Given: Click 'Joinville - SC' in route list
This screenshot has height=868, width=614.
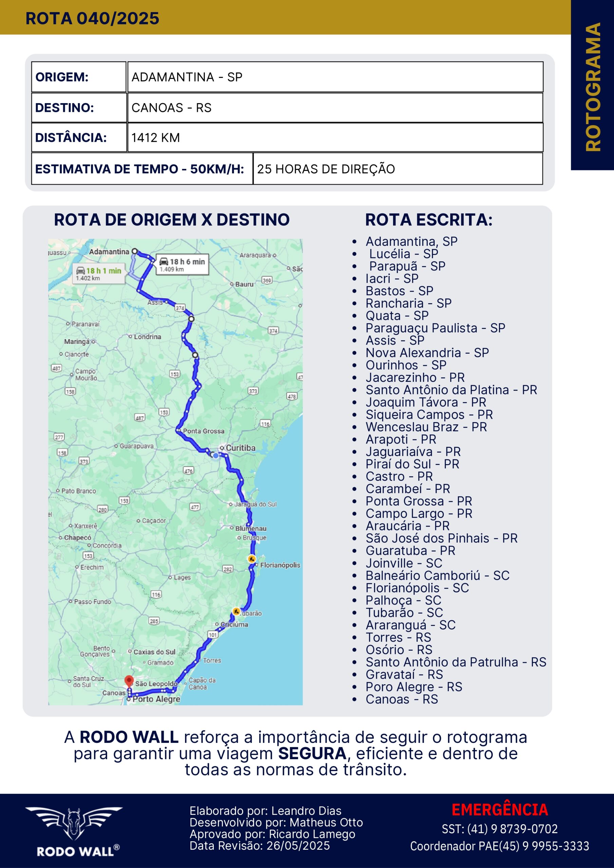Looking at the screenshot, I should (404, 563).
